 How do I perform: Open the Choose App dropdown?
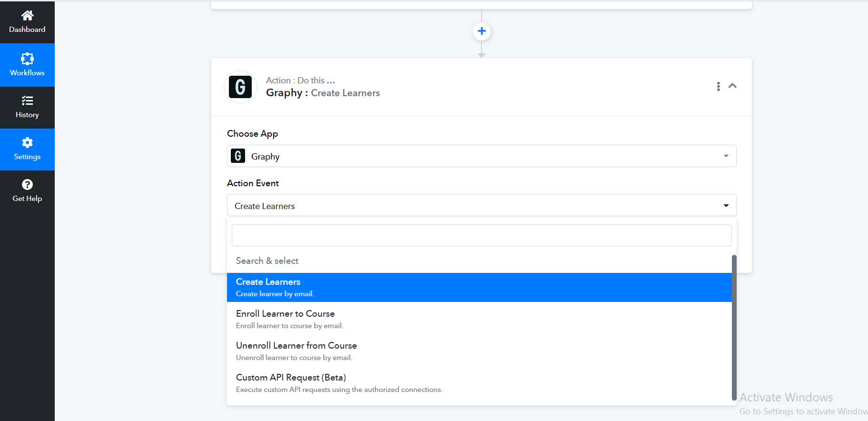click(481, 156)
